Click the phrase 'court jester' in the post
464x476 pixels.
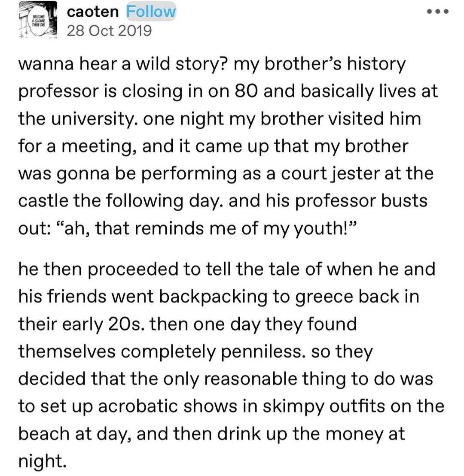[330, 174]
